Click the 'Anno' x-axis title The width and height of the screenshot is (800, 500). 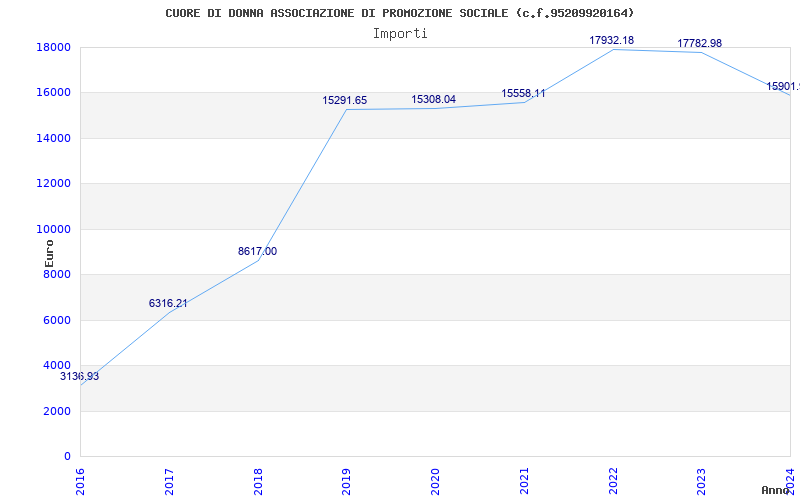775,490
